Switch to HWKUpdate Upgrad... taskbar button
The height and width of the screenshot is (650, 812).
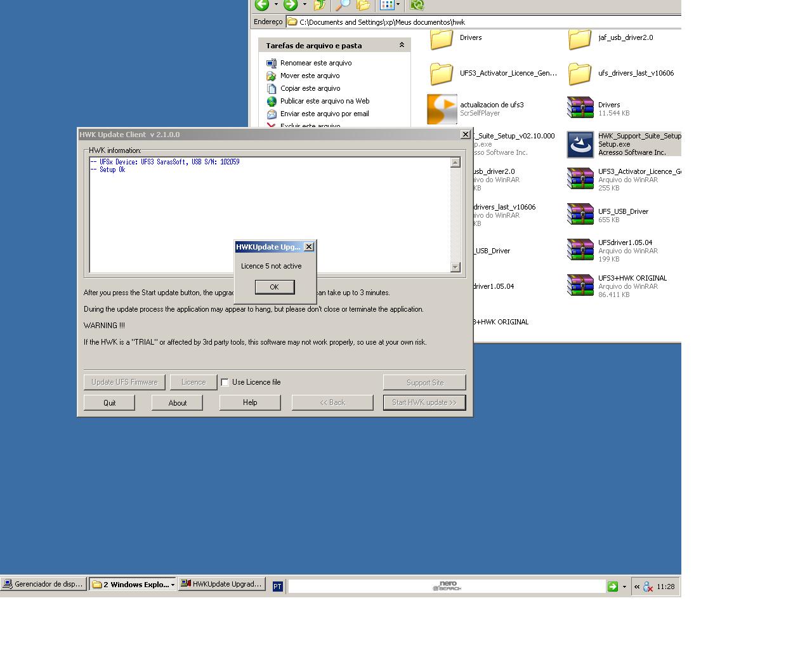tap(221, 585)
